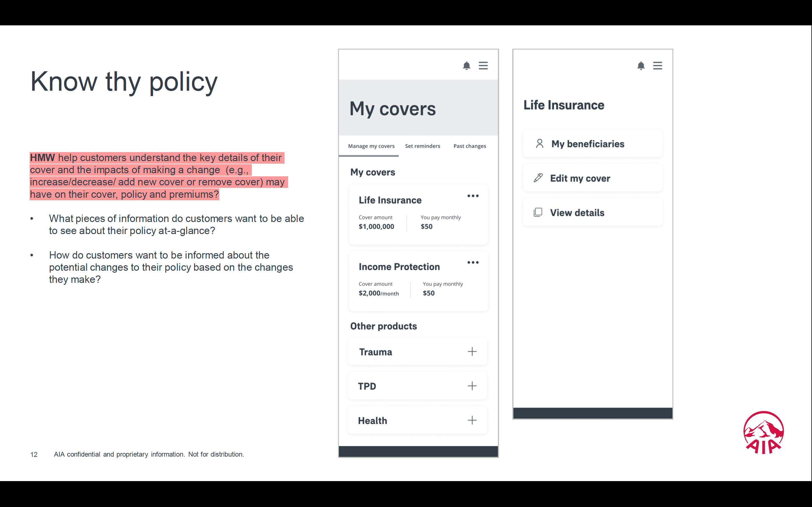Click notification bell on Life Insurance screen

click(641, 65)
